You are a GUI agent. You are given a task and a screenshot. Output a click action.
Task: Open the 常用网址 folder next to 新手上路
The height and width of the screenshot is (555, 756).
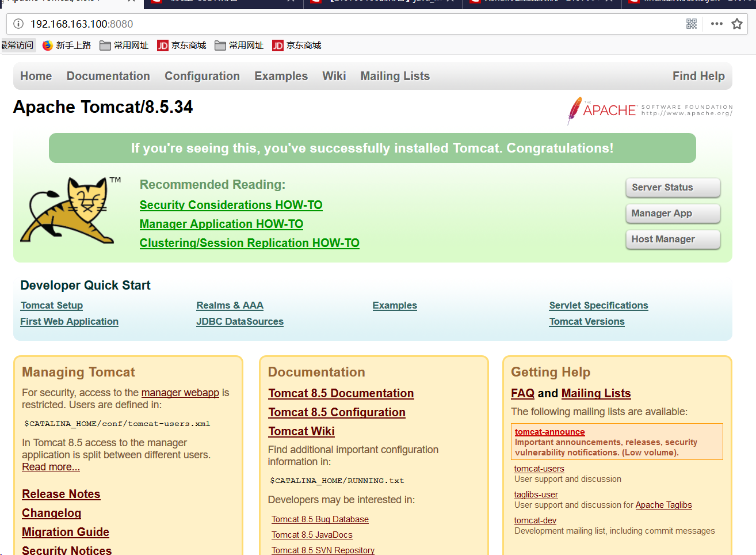[x=124, y=45]
